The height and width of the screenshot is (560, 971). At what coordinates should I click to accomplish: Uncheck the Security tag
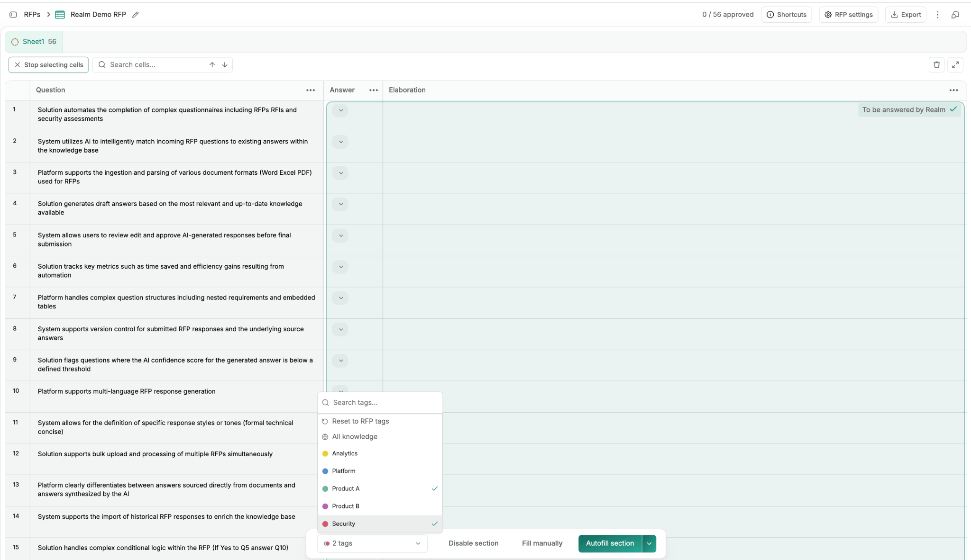[x=380, y=524]
